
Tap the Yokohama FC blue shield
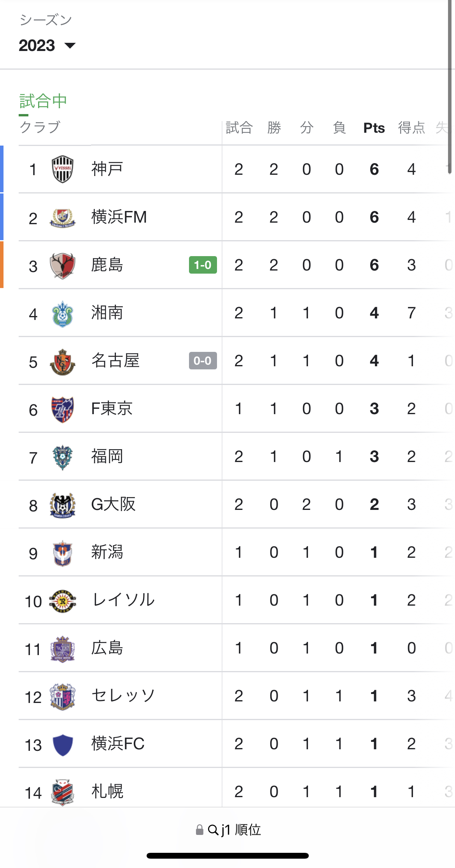point(62,745)
